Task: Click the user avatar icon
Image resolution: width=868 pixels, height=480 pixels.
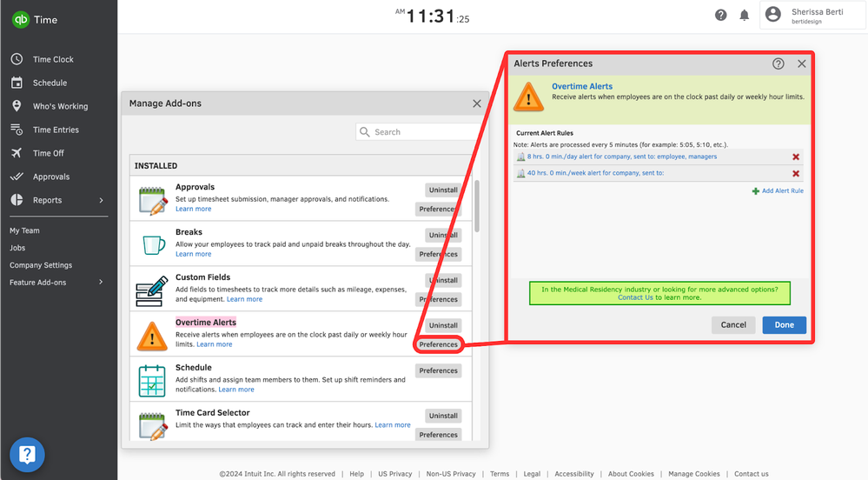Action: pos(772,15)
